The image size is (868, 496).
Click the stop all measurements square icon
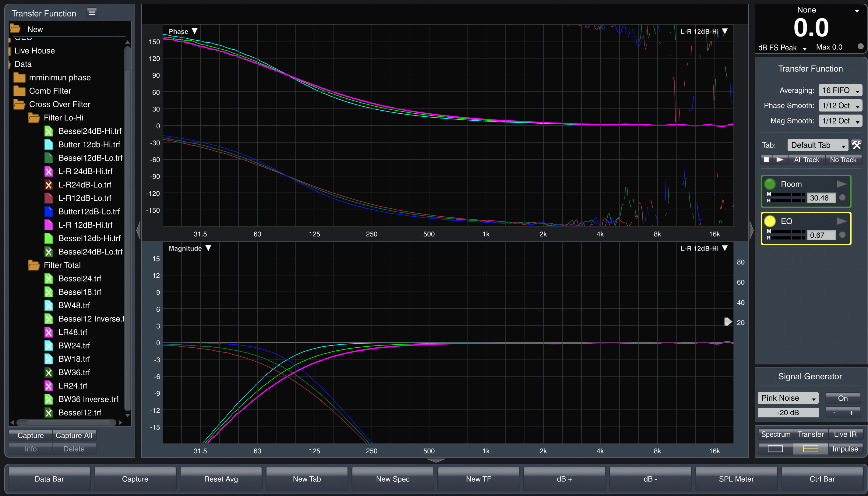coord(766,159)
